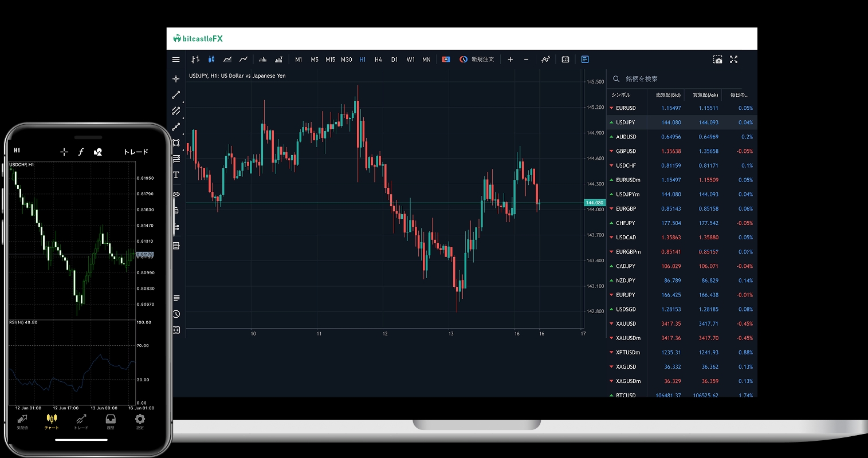Open the hamburger menu in the chart toolbar

[x=176, y=60]
